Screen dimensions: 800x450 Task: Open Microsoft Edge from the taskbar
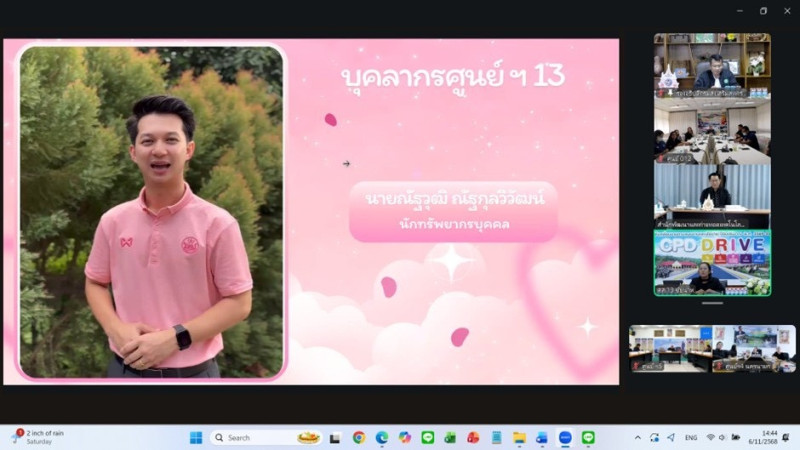coord(382,438)
